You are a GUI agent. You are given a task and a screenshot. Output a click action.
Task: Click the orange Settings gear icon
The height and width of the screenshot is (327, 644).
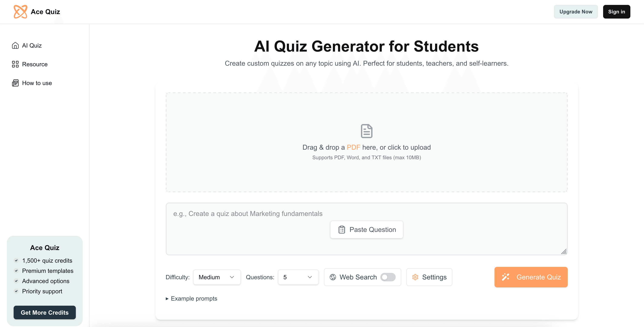pyautogui.click(x=415, y=277)
